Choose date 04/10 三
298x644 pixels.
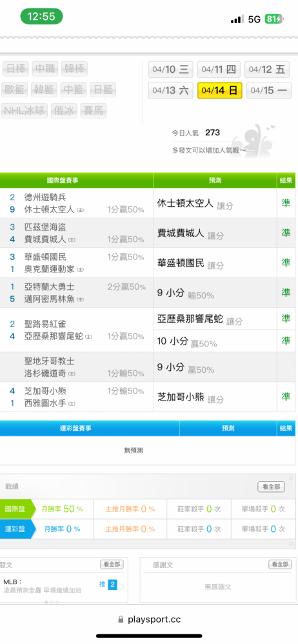tap(170, 70)
